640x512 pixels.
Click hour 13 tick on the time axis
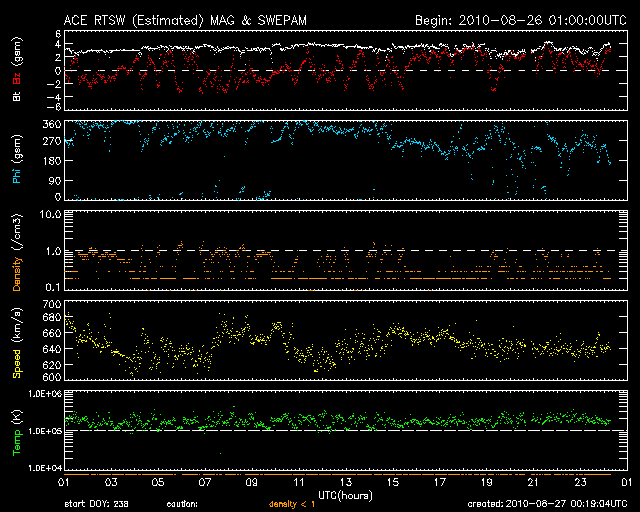coord(345,482)
